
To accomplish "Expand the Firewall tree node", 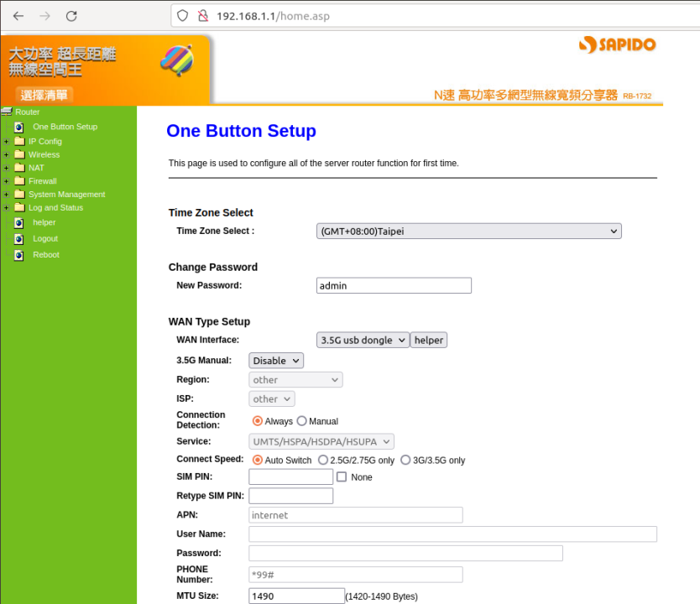I will 6,181.
